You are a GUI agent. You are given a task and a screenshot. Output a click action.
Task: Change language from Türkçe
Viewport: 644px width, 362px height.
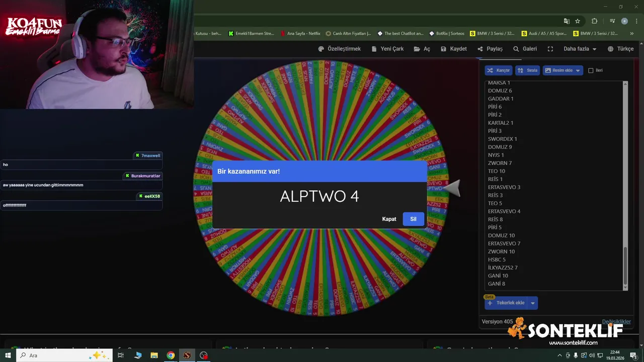click(620, 49)
